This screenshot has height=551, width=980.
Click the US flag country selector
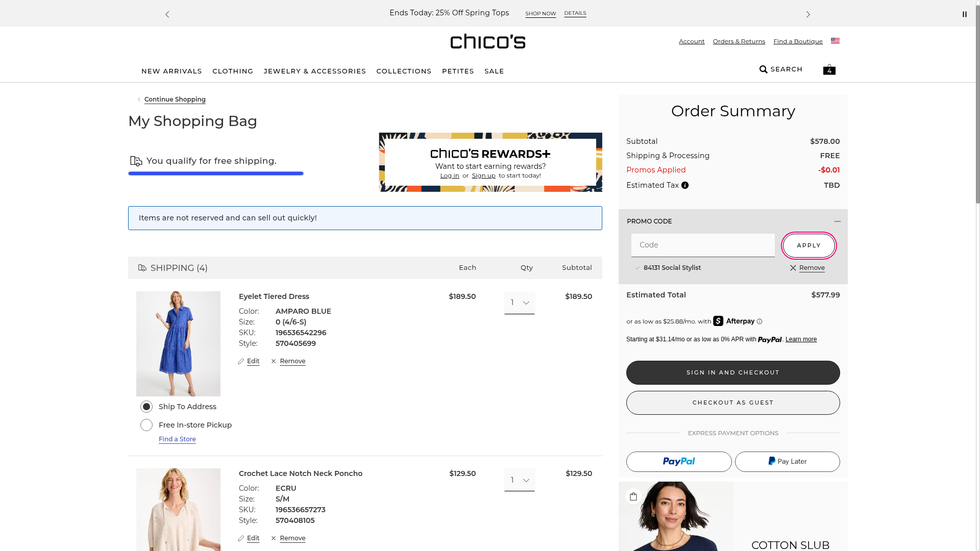835,41
